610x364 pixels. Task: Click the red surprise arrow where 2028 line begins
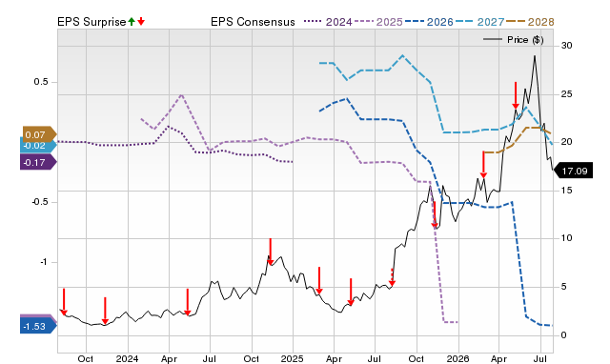click(x=483, y=165)
